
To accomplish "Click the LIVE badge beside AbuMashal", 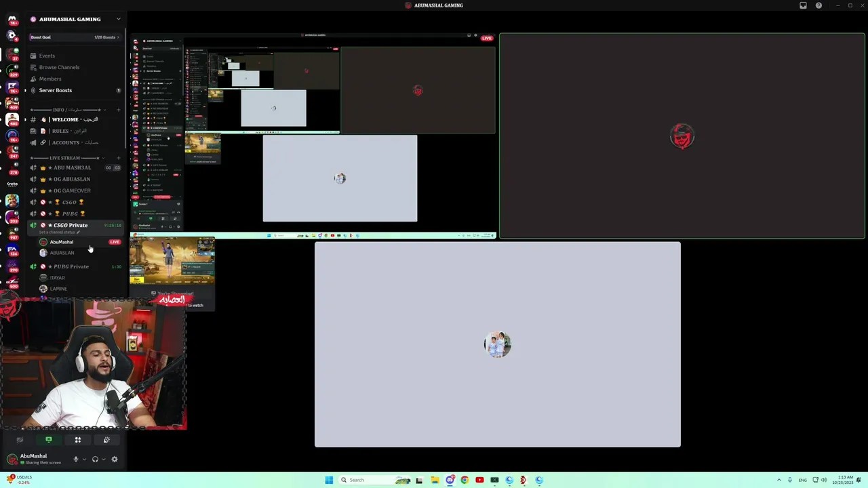I will (115, 242).
